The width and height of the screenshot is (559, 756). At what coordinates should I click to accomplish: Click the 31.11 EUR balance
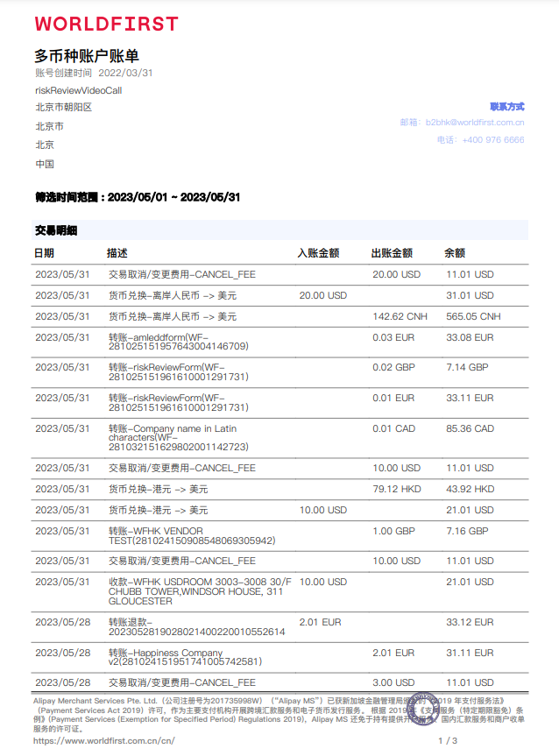coord(470,653)
